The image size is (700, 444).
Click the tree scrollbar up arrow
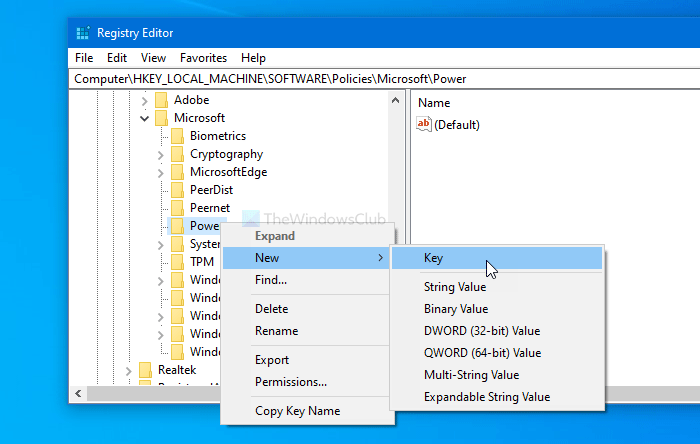[x=395, y=100]
